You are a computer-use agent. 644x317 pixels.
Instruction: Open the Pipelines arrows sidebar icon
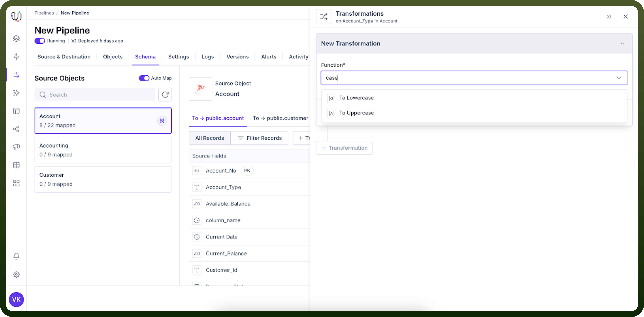pos(16,75)
